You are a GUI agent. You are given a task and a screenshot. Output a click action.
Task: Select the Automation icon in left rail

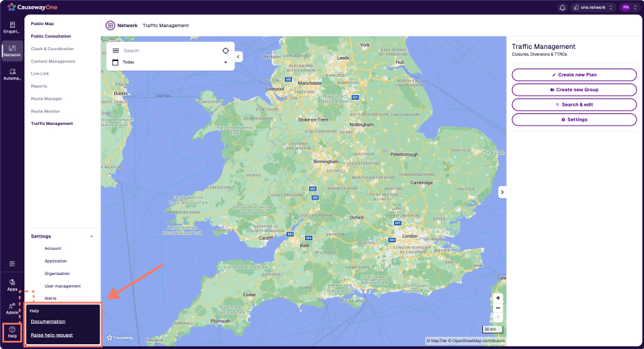[12, 74]
